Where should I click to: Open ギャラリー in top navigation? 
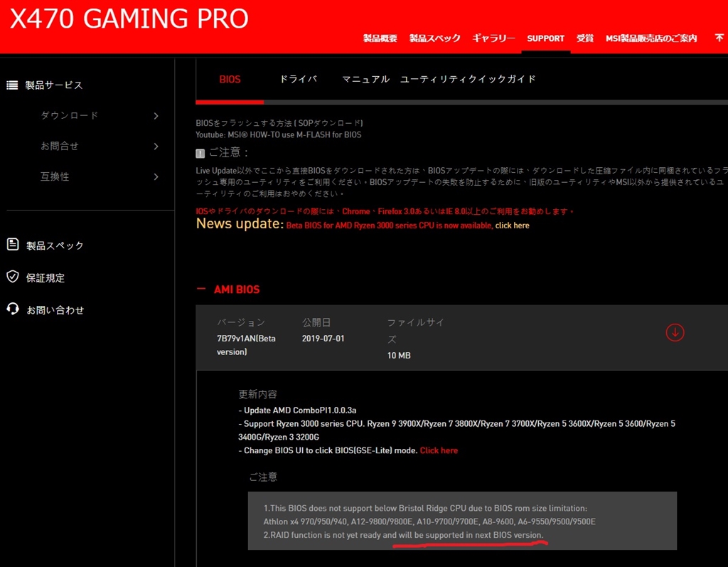coord(493,38)
